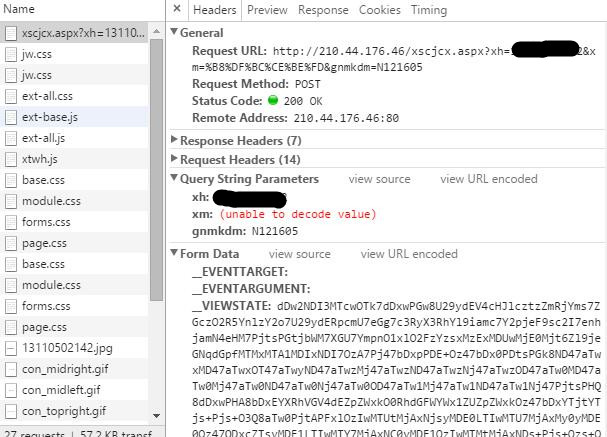Select the con_midleft.gif request
This screenshot has height=437, width=607.
click(x=74, y=390)
